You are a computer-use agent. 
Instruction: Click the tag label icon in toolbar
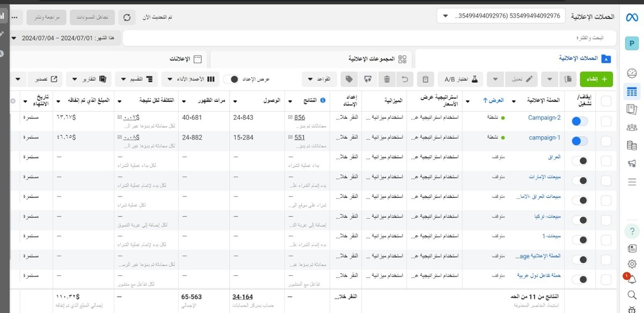coord(349,79)
